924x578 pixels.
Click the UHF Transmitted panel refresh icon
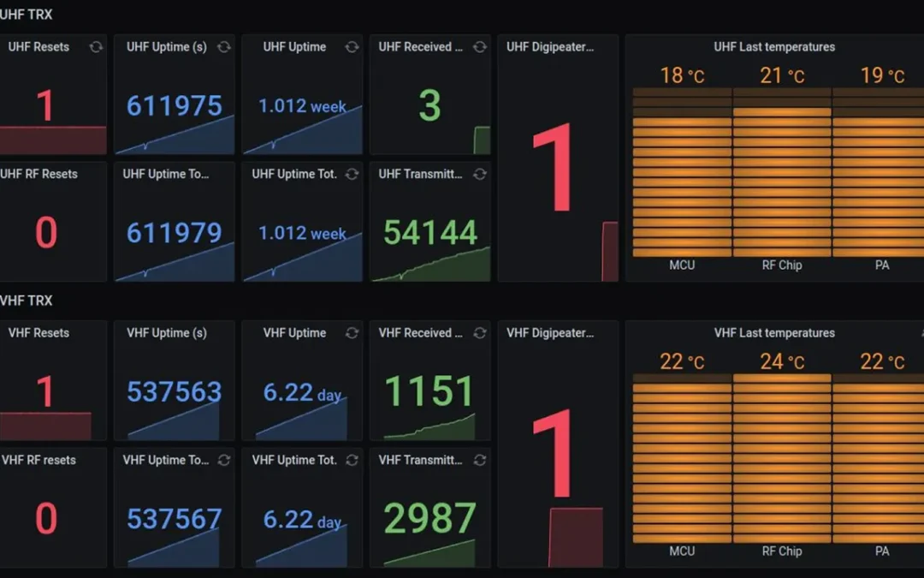pos(480,174)
